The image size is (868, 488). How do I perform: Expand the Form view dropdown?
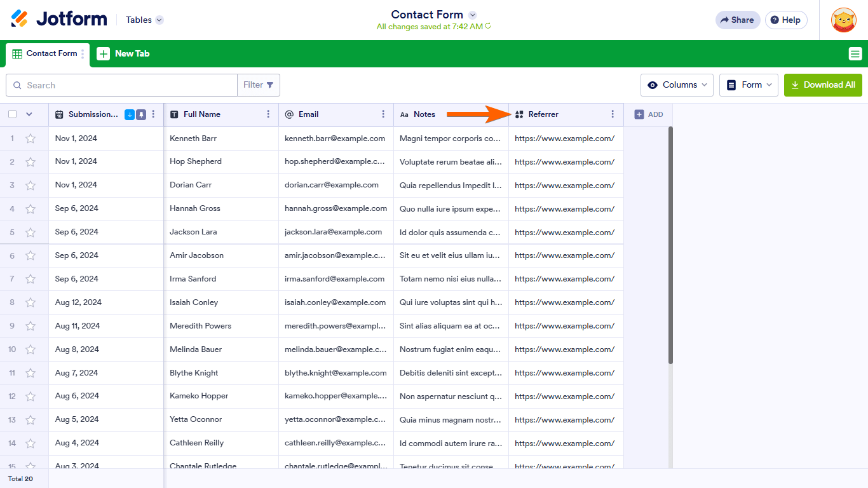click(x=749, y=85)
